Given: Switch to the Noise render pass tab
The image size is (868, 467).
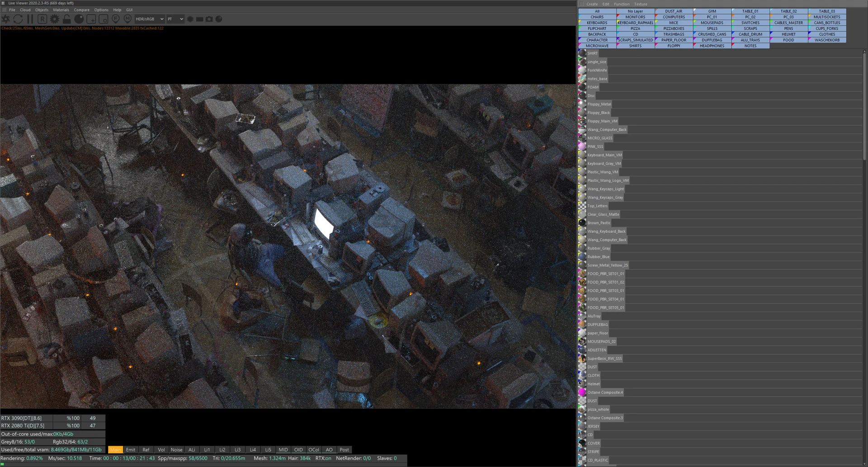Looking at the screenshot, I should tap(176, 450).
